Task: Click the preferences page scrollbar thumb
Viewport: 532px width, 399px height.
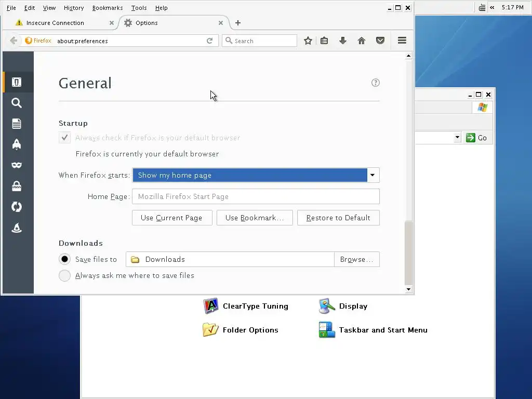Action: 408,253
